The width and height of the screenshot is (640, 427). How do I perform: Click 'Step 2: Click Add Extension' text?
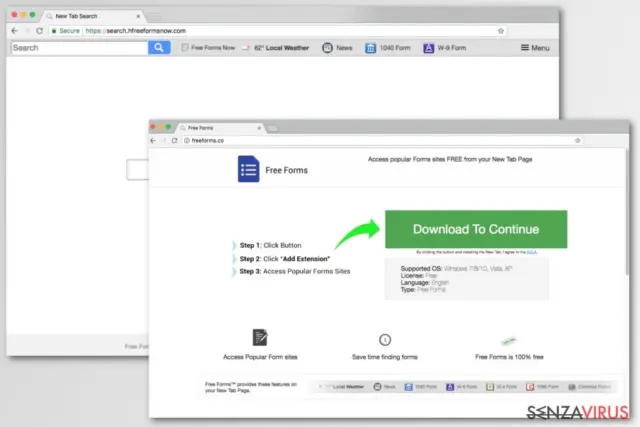tap(285, 259)
